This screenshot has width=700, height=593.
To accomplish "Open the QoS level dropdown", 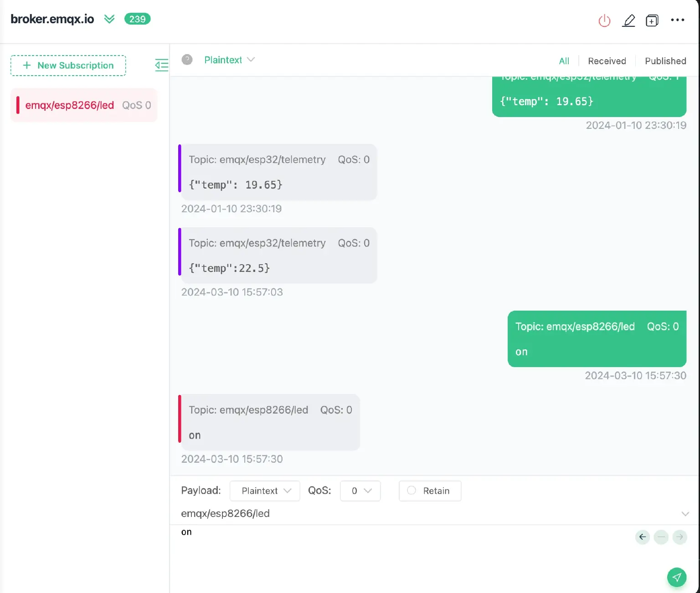I will tap(360, 491).
